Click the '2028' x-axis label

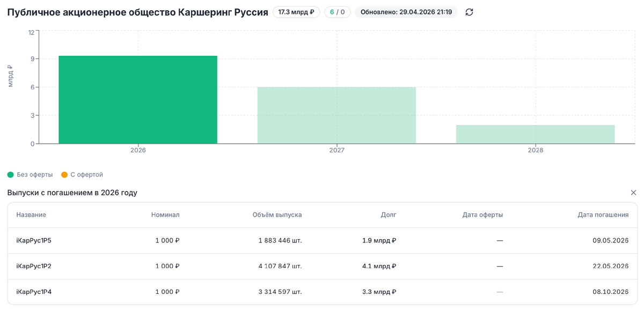(535, 151)
